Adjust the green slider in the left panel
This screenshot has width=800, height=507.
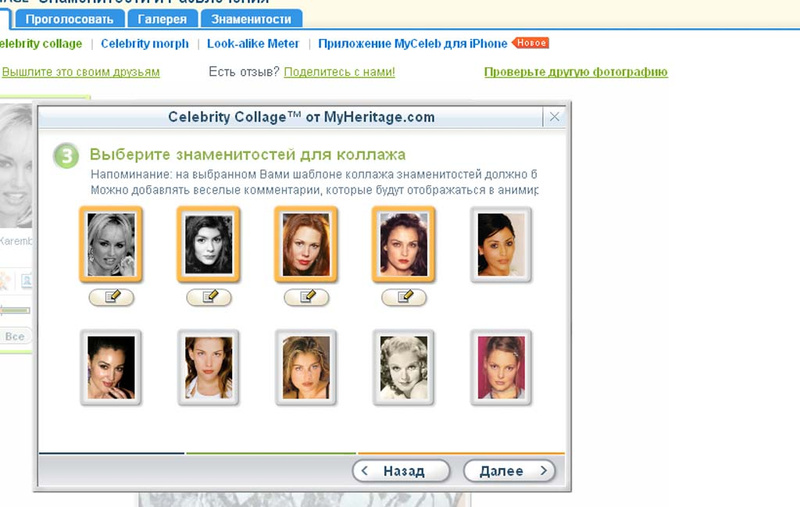tap(15, 310)
